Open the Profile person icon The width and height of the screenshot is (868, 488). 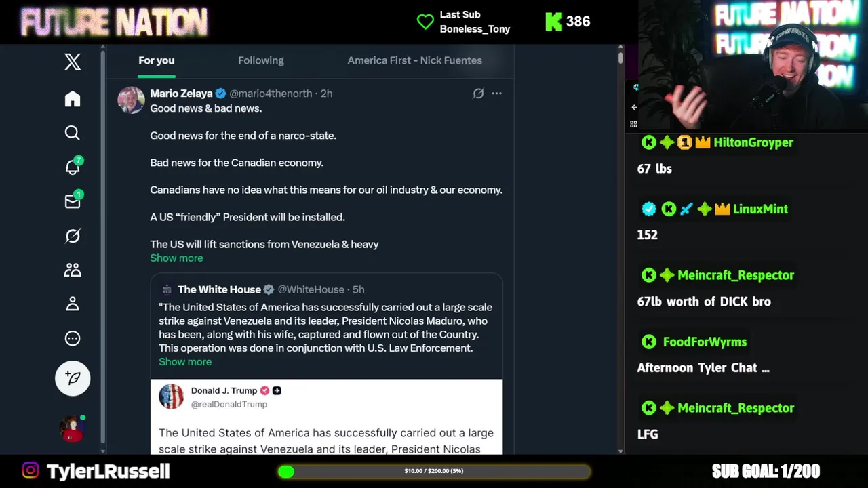pos(73,304)
